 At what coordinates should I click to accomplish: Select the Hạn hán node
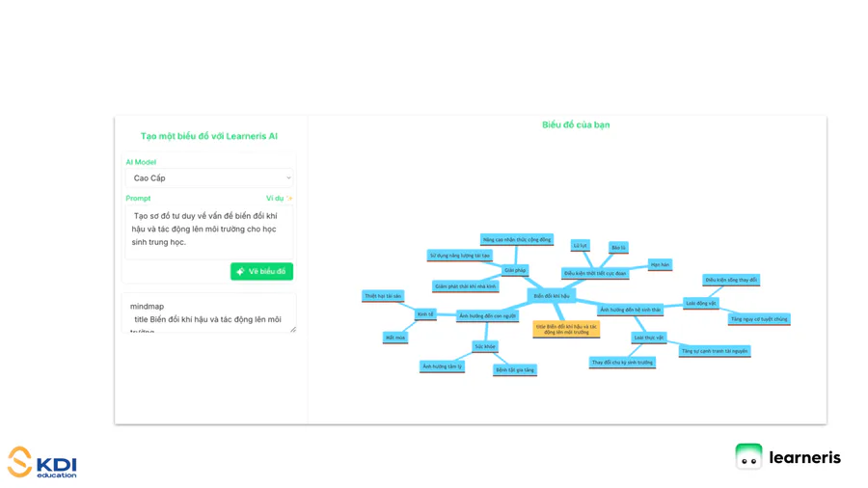click(x=660, y=264)
